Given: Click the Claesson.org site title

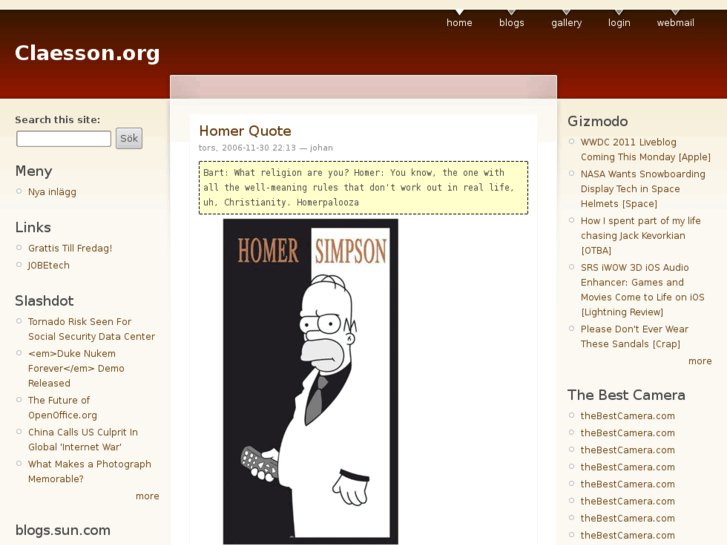Looking at the screenshot, I should pyautogui.click(x=87, y=53).
